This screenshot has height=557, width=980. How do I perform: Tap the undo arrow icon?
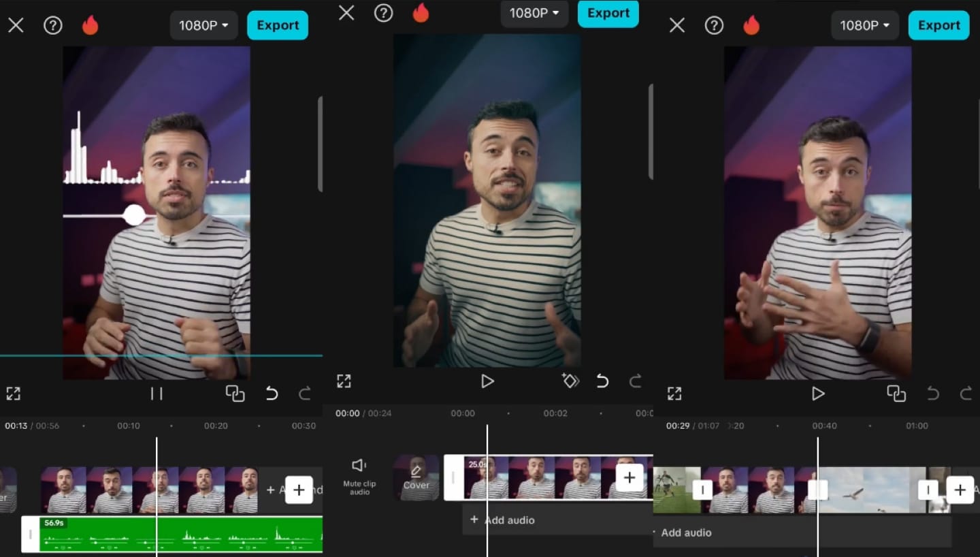[272, 394]
